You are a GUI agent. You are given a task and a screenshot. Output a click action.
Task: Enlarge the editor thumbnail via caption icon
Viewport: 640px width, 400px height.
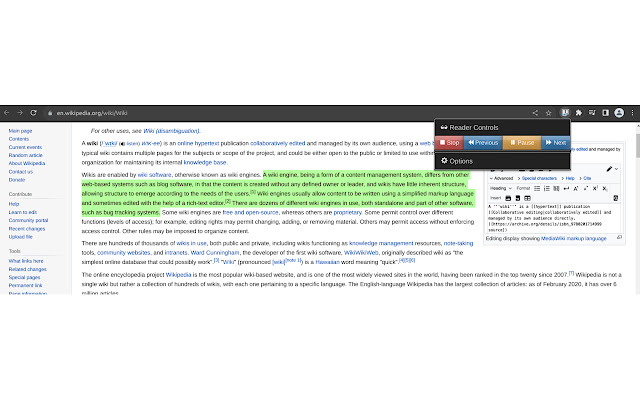(x=619, y=238)
